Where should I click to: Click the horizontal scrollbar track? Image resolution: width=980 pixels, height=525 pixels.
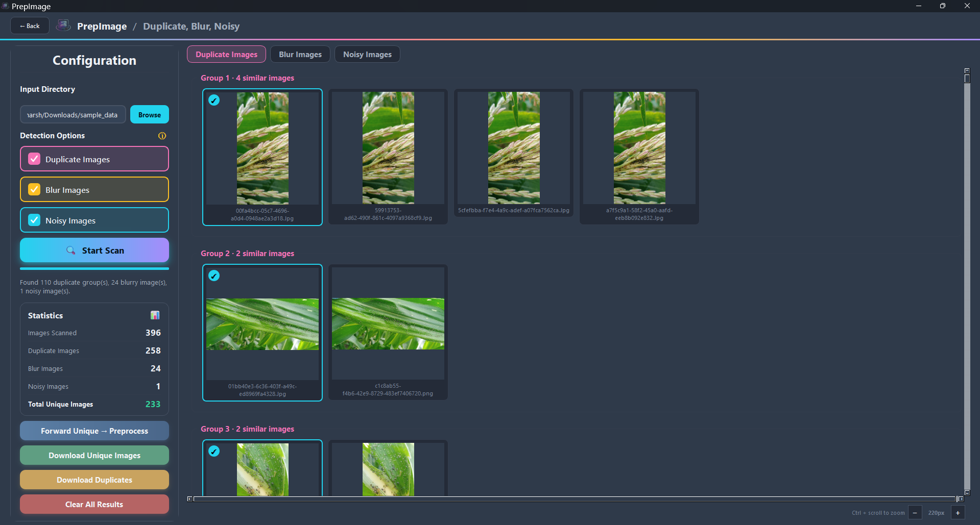click(575, 499)
